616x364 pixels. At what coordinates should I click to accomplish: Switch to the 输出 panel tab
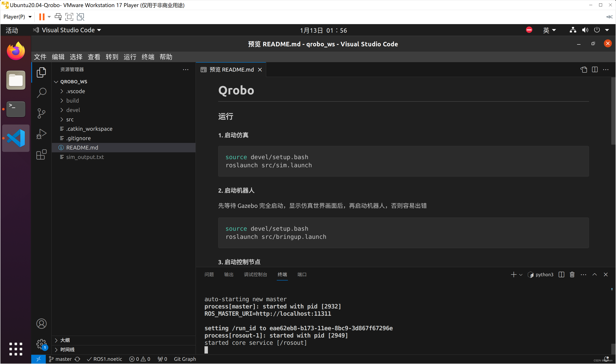point(229,274)
